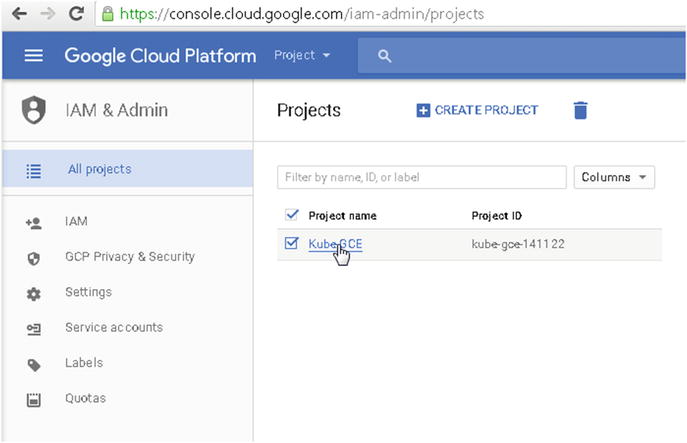Click the IAM & Admin shield icon
Image resolution: width=687 pixels, height=443 pixels.
point(34,110)
